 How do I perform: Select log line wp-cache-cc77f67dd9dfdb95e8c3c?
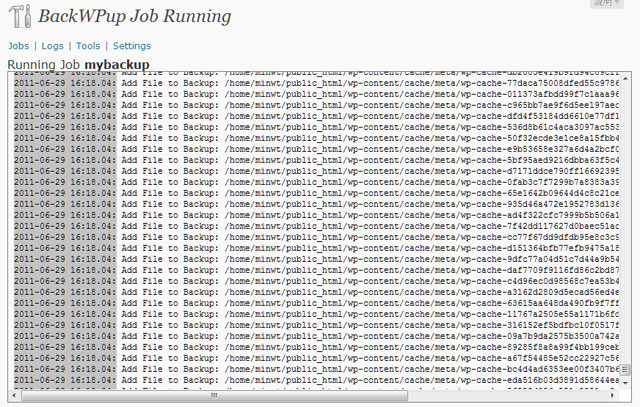316,238
